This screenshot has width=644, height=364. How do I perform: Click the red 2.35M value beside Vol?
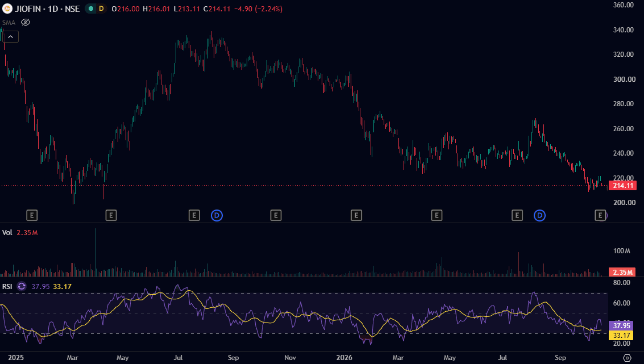click(27, 233)
